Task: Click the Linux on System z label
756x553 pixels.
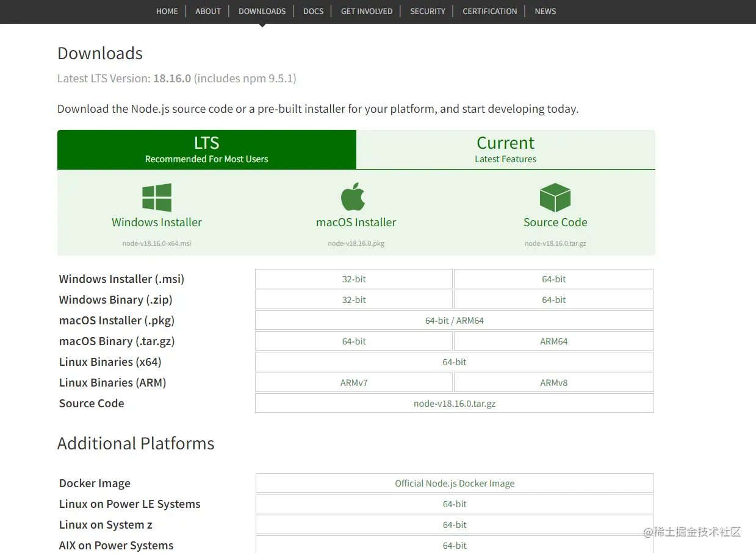Action: coord(106,525)
